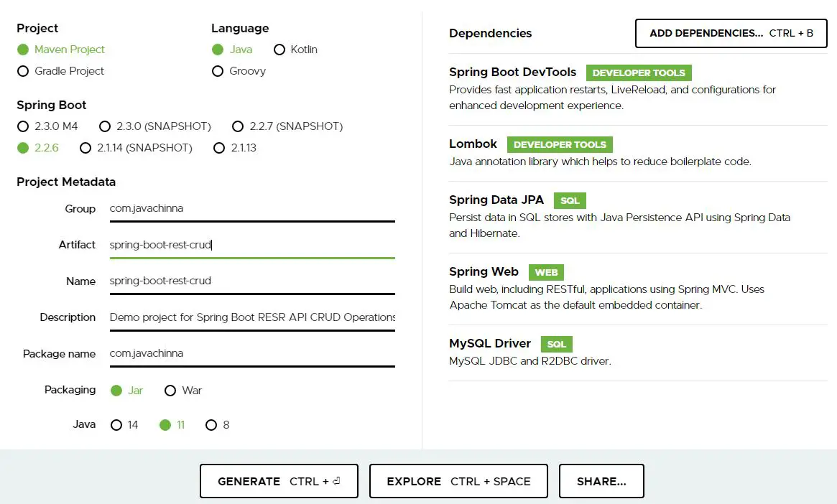Screen dimensions: 837x504
Task: Select the Gradle Project radio button
Action: coord(23,71)
